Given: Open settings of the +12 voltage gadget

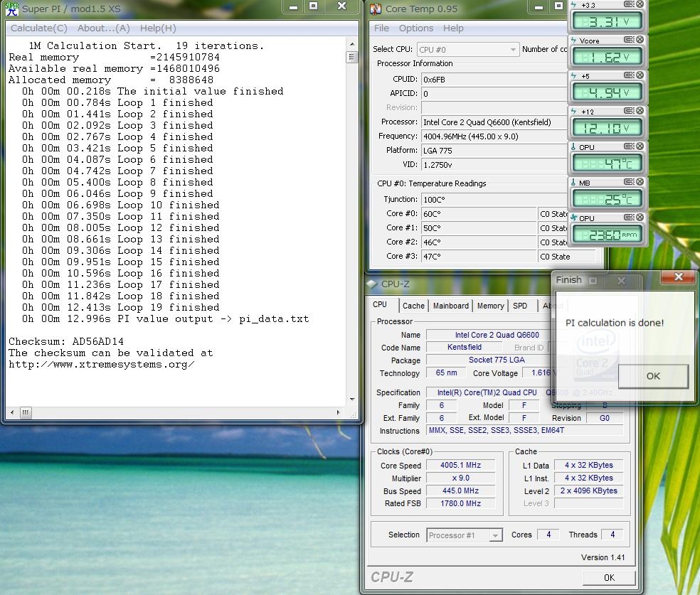Looking at the screenshot, I should click(x=629, y=110).
